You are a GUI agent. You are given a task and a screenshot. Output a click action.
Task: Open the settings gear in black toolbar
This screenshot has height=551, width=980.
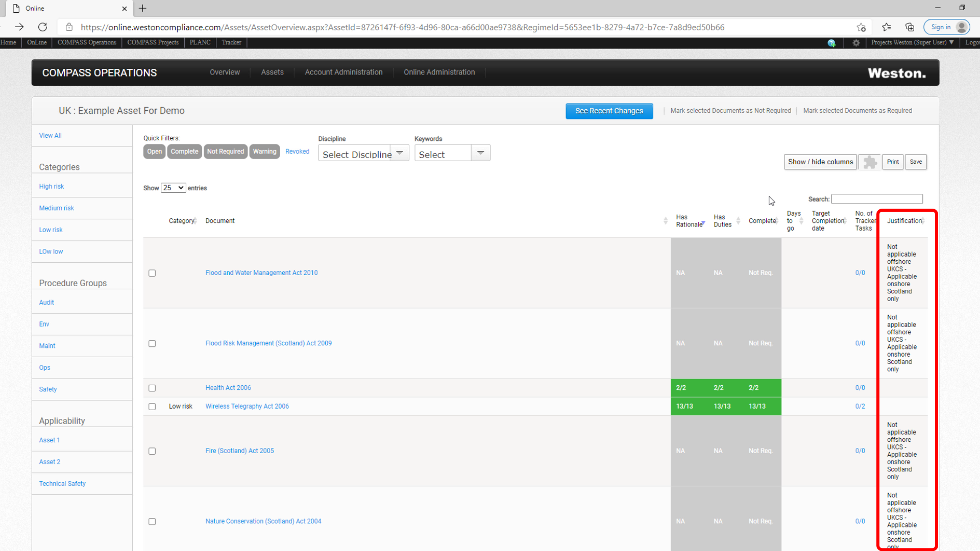(856, 43)
